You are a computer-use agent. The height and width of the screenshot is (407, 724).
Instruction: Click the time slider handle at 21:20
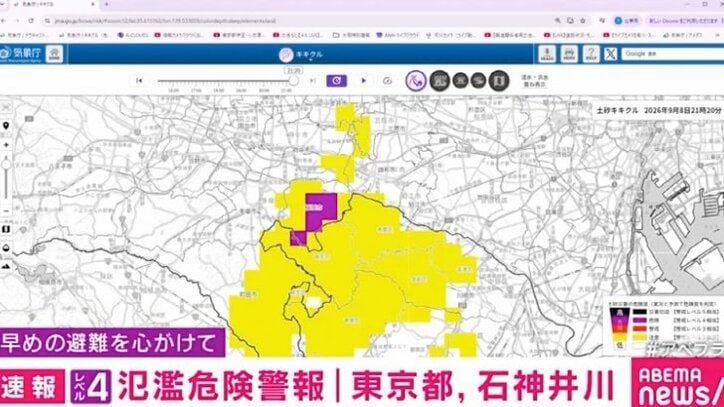293,81
